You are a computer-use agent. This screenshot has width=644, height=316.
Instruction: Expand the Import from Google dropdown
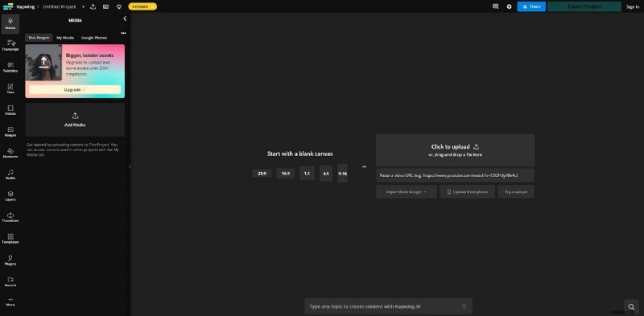[407, 191]
